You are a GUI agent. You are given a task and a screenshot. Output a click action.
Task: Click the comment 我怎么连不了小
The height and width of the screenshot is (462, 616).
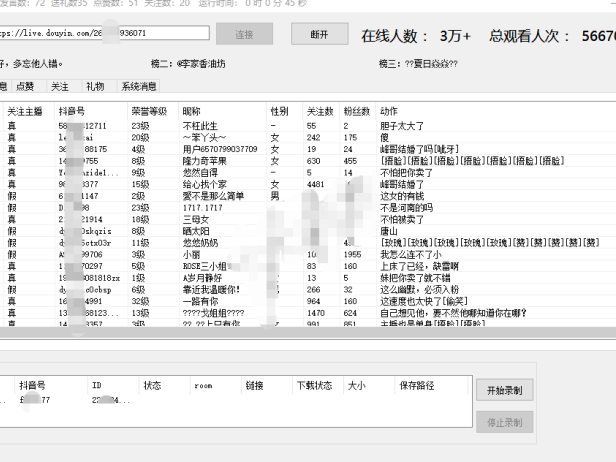tap(411, 255)
